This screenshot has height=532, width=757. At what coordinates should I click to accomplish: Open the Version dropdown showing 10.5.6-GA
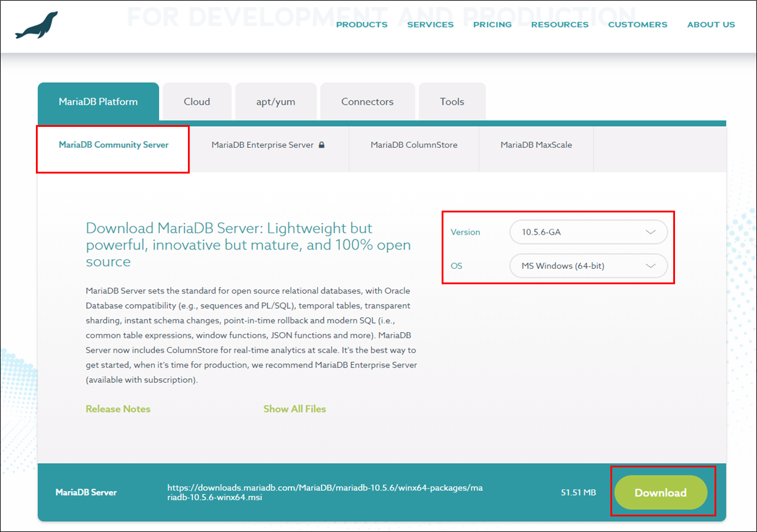[588, 232]
